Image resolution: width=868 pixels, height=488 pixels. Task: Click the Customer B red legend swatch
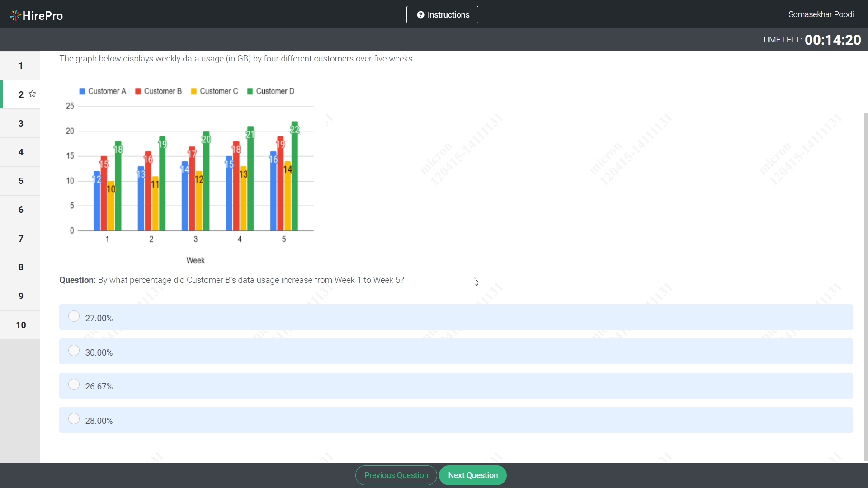[138, 91]
